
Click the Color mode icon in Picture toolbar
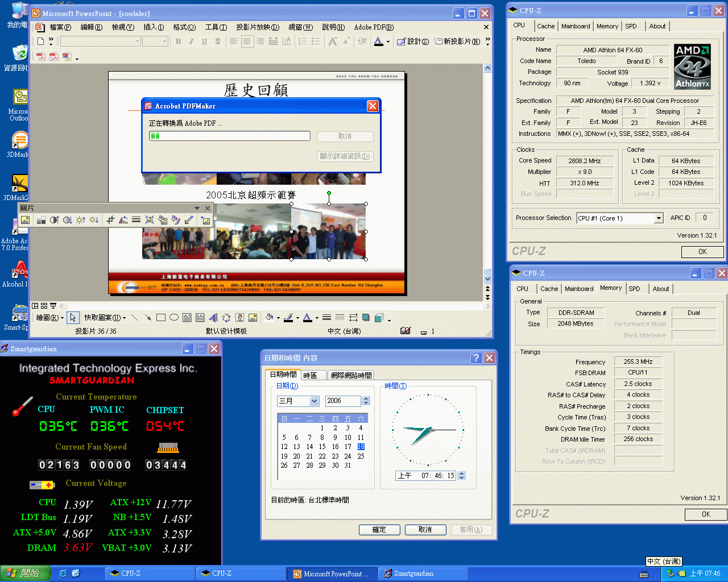(41, 220)
